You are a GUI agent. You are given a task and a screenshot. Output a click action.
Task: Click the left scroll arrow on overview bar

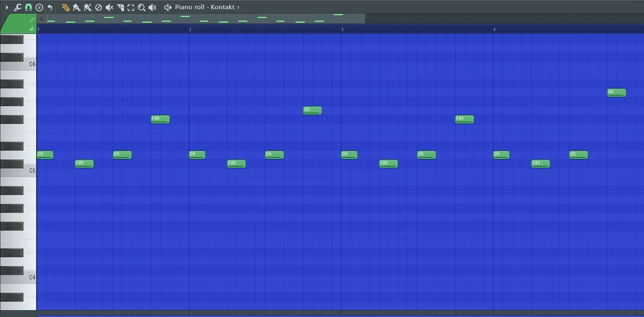[41, 19]
